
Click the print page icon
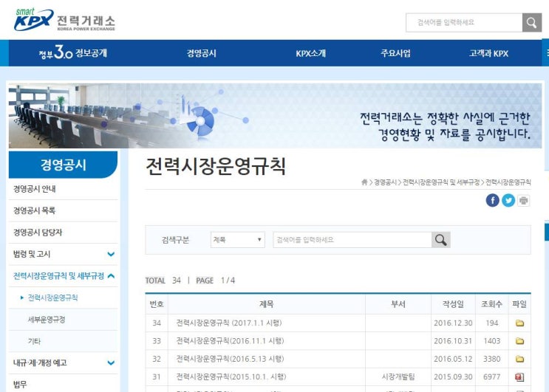point(523,200)
